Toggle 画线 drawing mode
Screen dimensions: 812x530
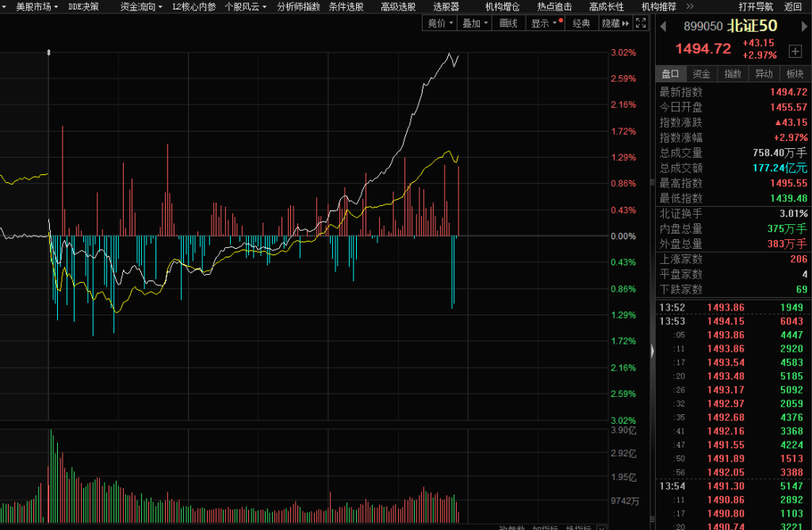[507, 24]
